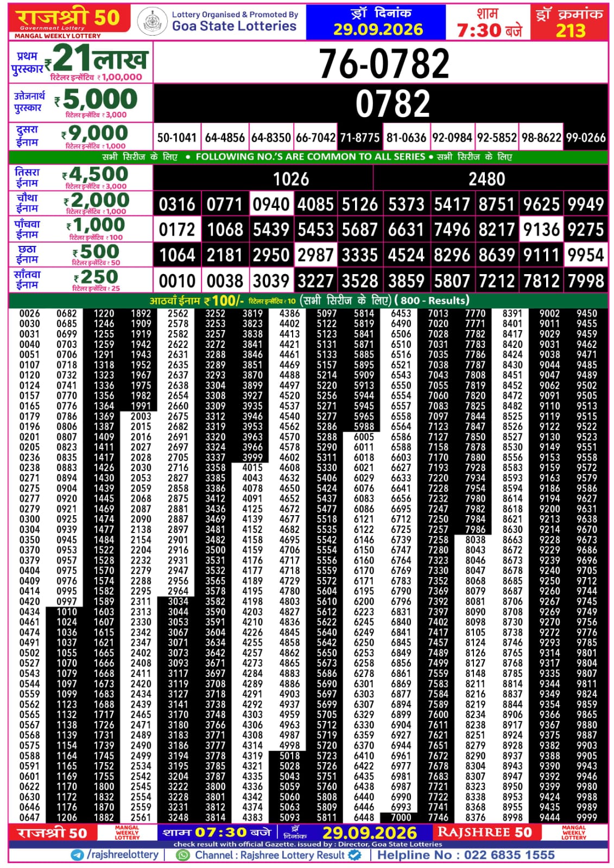Pick eighth prize number 6005
Screen dimensions: 614x868
click(364, 436)
